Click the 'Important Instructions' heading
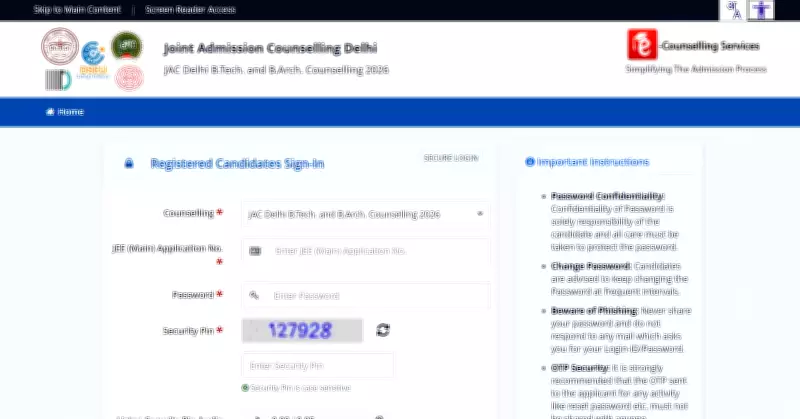This screenshot has width=800, height=419. (x=593, y=162)
